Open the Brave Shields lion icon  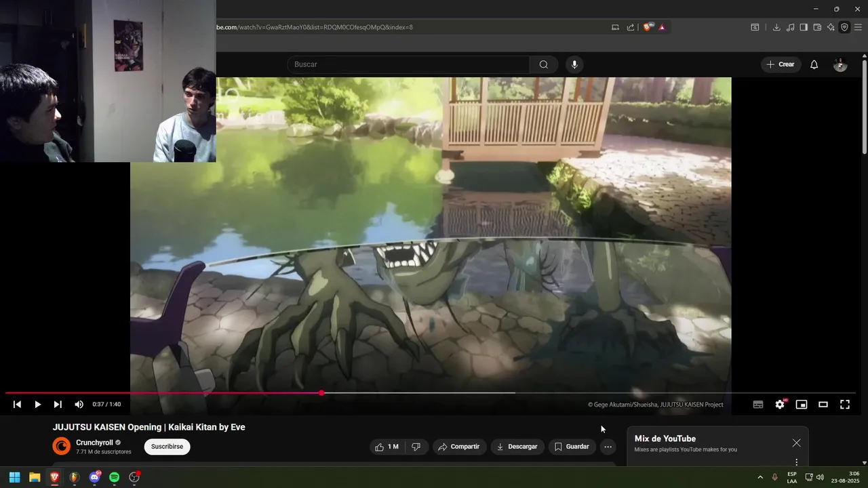coord(648,27)
